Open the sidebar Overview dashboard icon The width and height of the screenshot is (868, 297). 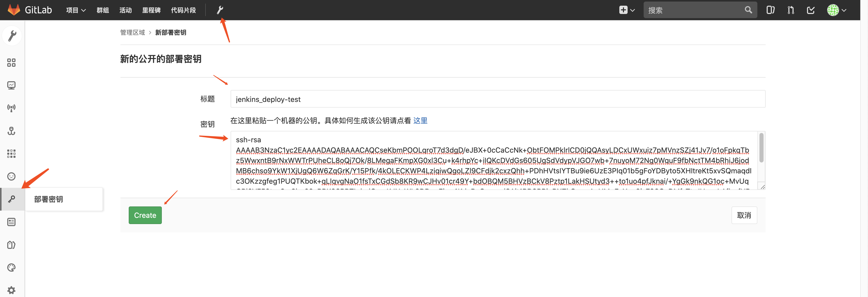(x=11, y=63)
